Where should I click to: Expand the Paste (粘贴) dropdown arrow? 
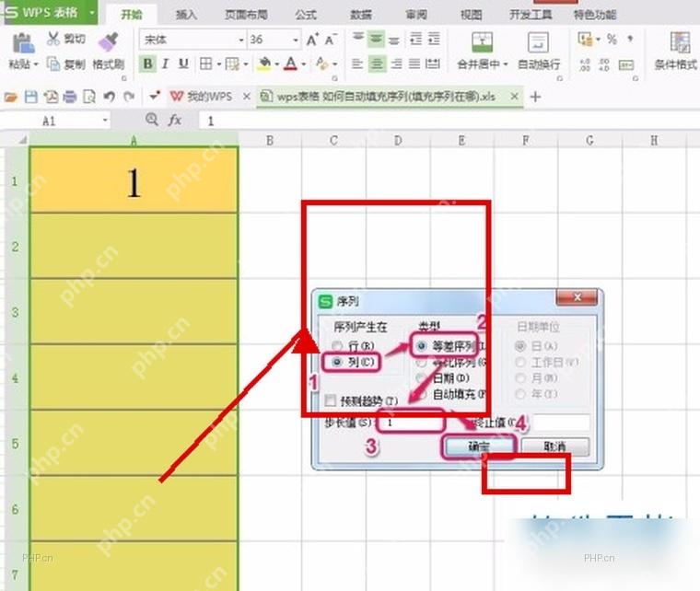point(36,64)
